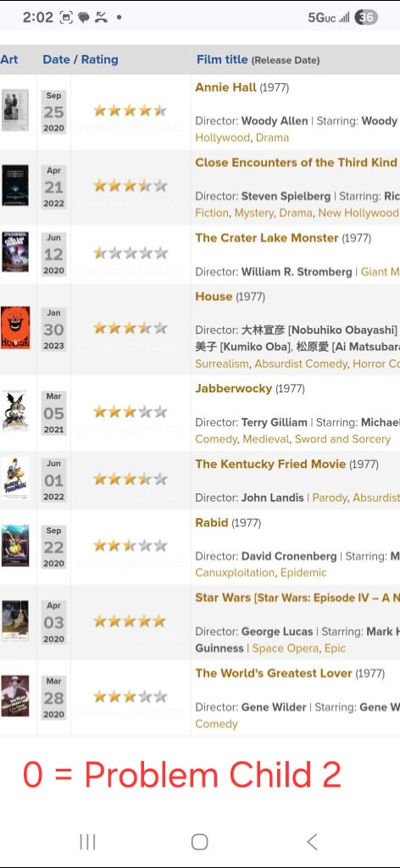Open director Steven Spielberg's link

(286, 197)
